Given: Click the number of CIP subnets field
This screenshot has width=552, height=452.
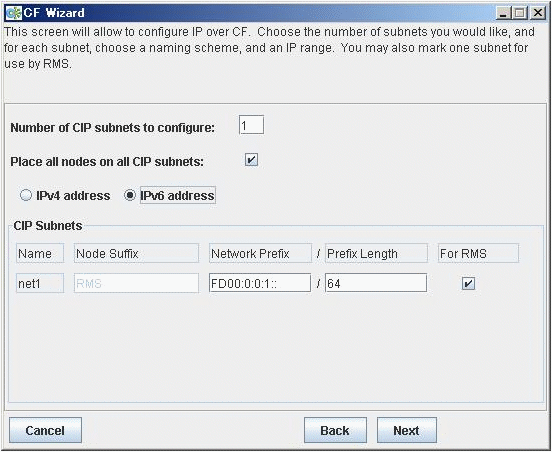Looking at the screenshot, I should (x=251, y=125).
